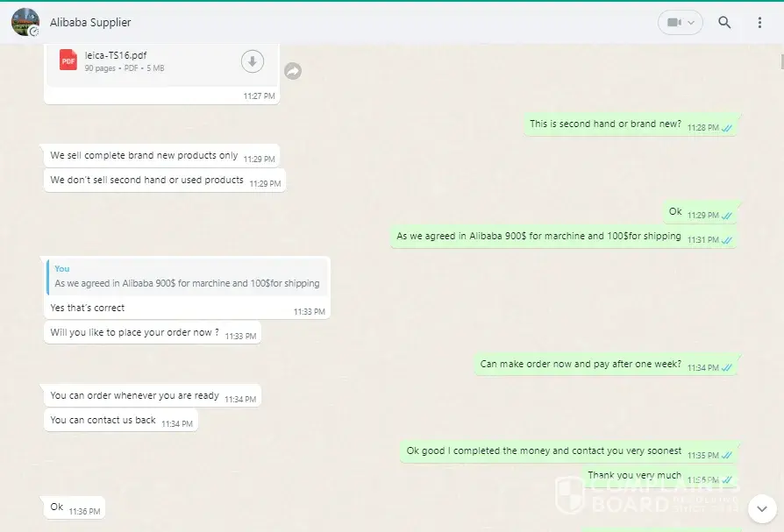Click the red PDF file icon
784x532 pixels.
pyautogui.click(x=68, y=60)
